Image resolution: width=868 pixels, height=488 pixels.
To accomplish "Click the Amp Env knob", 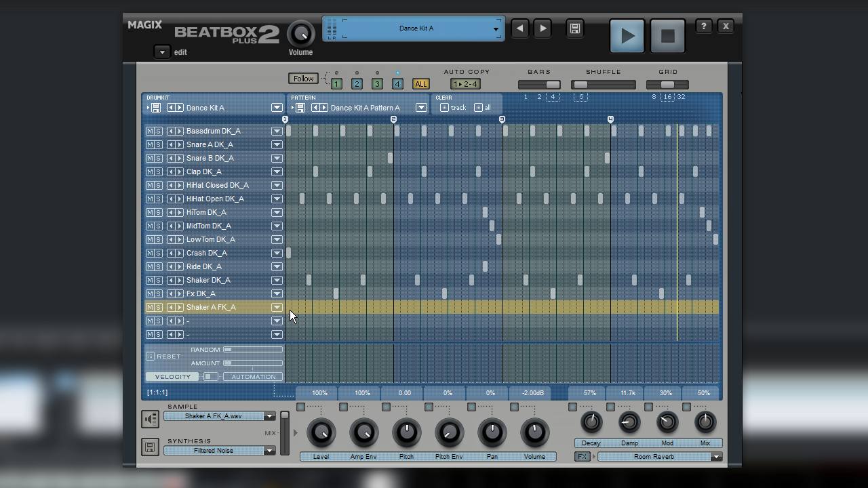I will (363, 432).
